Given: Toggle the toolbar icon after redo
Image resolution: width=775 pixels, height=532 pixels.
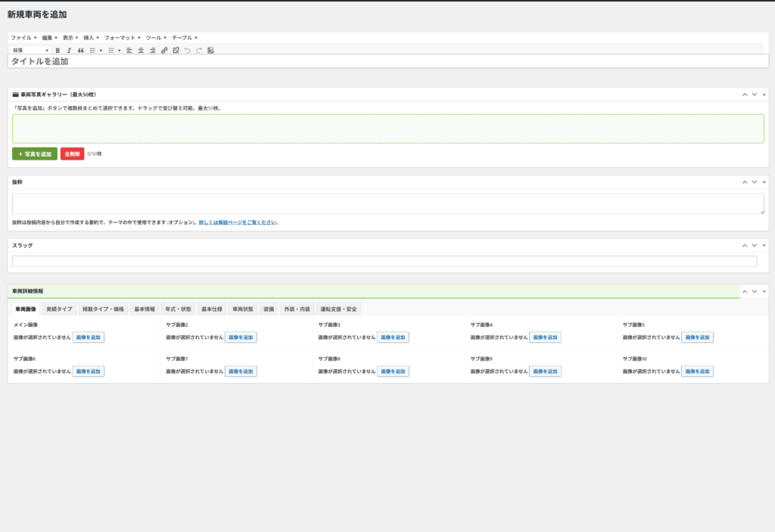Looking at the screenshot, I should click(210, 51).
